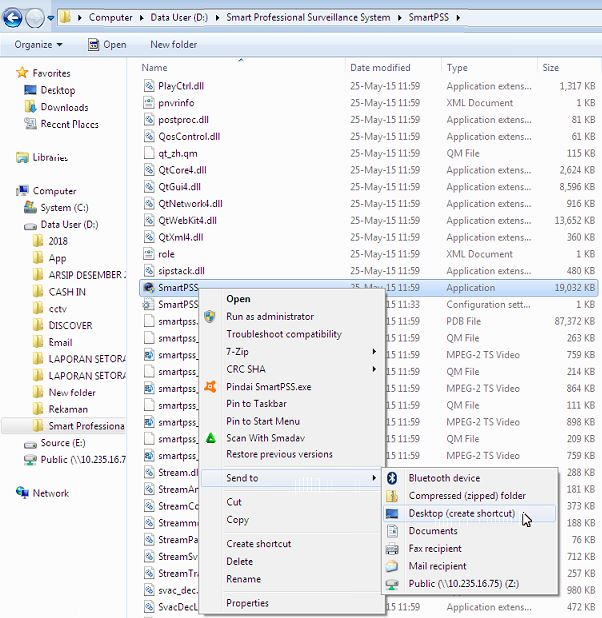This screenshot has height=618, width=602.
Task: Open DISCOVER folder in sidebar
Action: pos(70,326)
